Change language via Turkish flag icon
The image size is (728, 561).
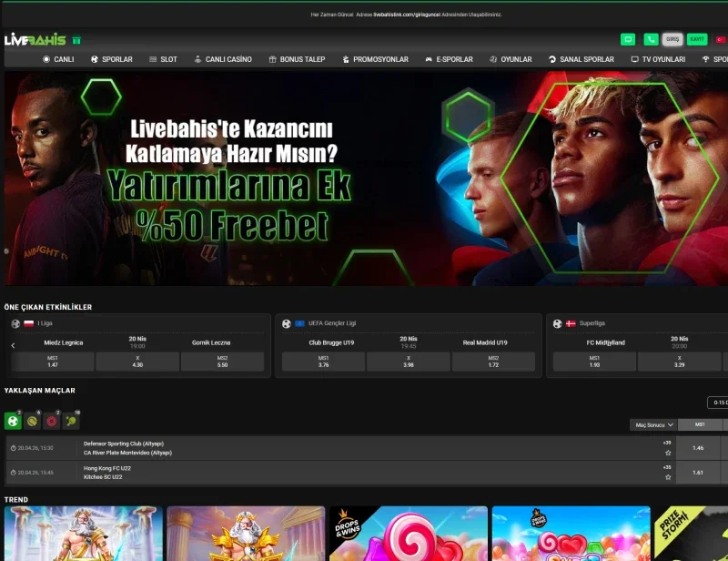click(x=720, y=39)
